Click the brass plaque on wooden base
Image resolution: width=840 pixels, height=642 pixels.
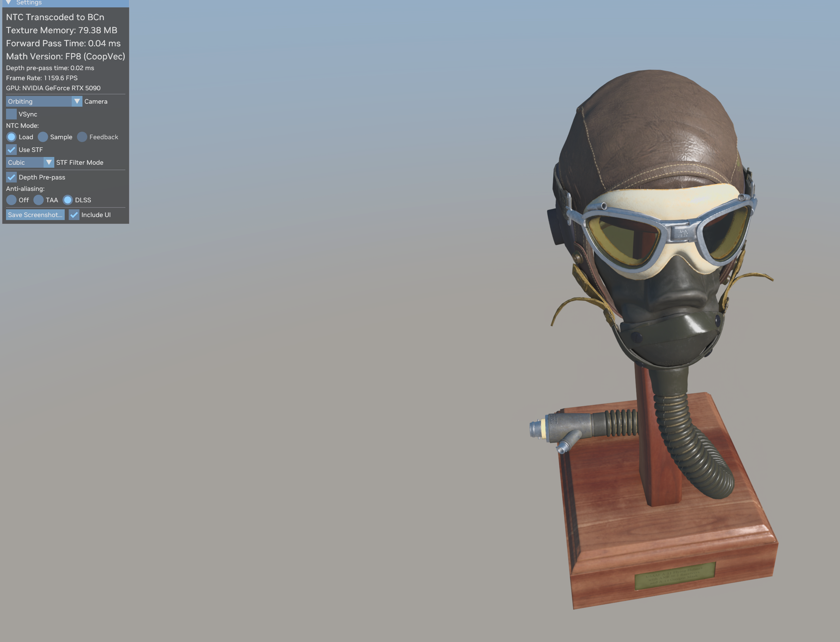pos(675,576)
